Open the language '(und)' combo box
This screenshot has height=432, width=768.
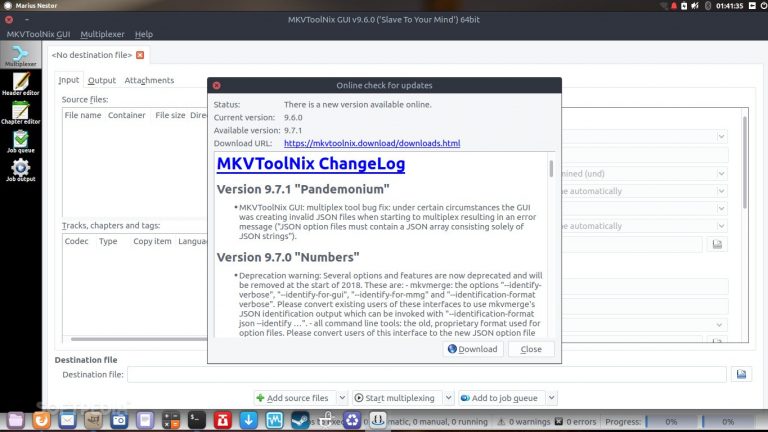tap(645, 173)
